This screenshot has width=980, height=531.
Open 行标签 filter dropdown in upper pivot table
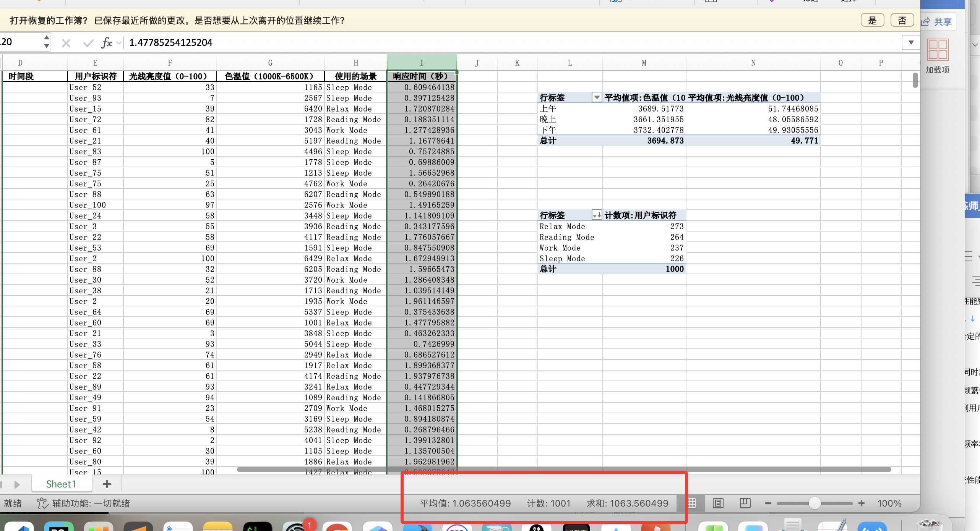click(596, 98)
